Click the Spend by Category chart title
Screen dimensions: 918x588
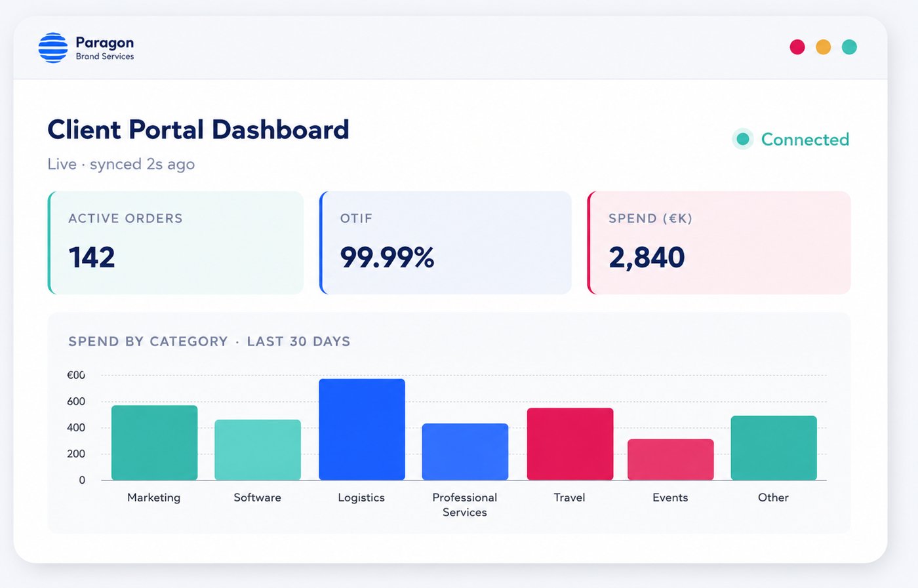pos(209,342)
